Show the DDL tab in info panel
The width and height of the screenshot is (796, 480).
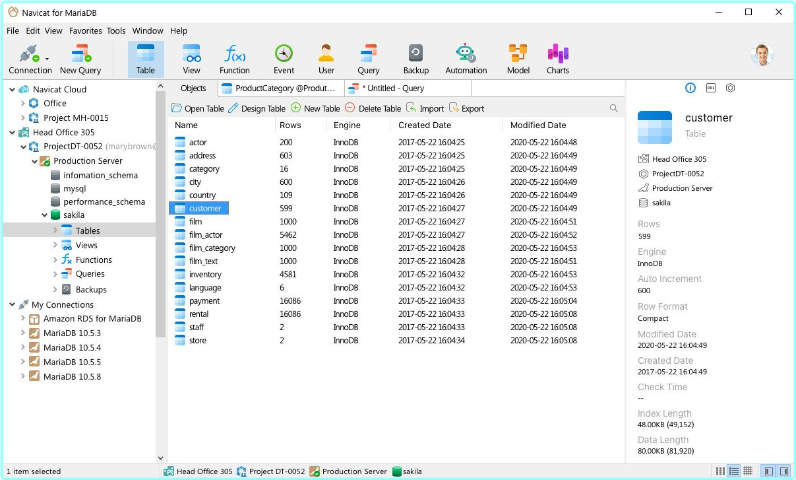pyautogui.click(x=710, y=89)
